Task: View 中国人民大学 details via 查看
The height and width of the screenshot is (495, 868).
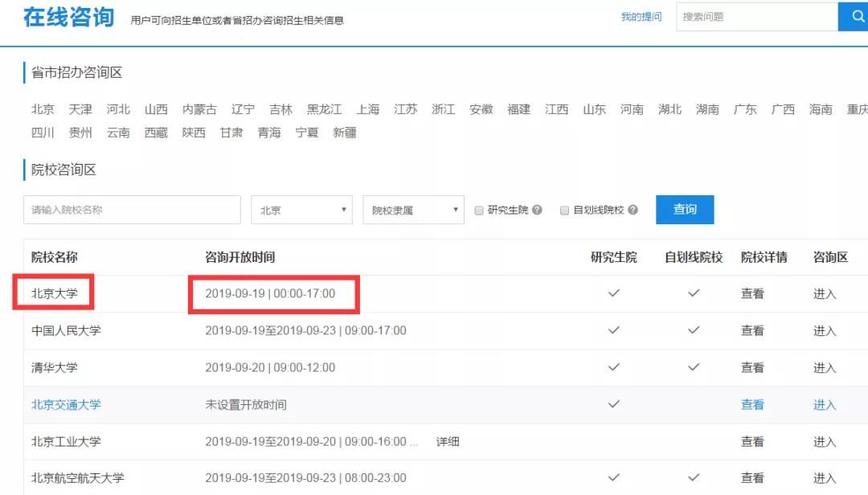Action: coord(752,330)
